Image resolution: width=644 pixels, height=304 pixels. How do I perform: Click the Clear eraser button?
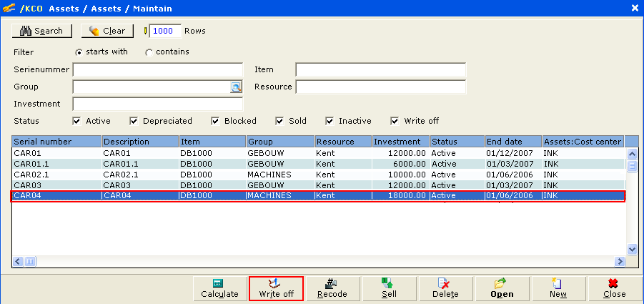[108, 31]
